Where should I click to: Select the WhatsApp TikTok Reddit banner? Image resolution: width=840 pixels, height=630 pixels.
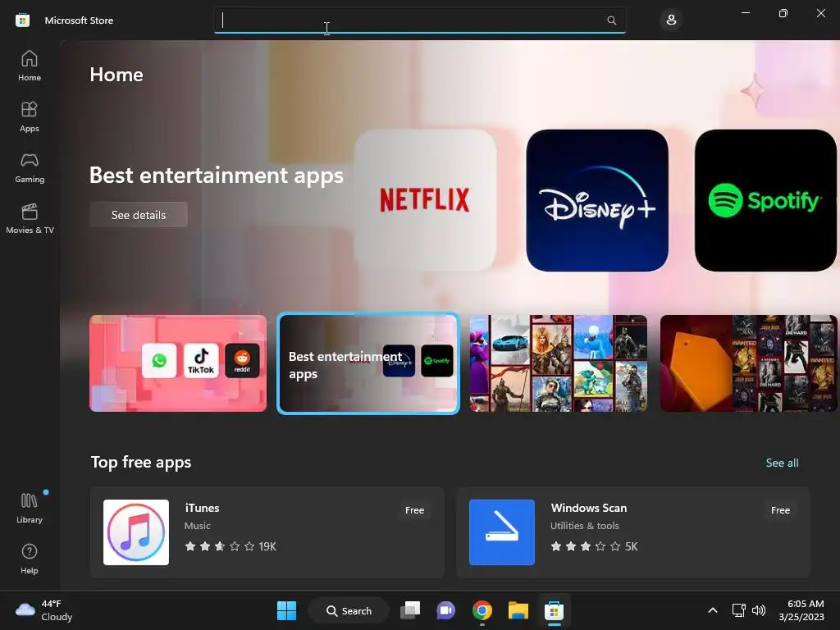178,363
